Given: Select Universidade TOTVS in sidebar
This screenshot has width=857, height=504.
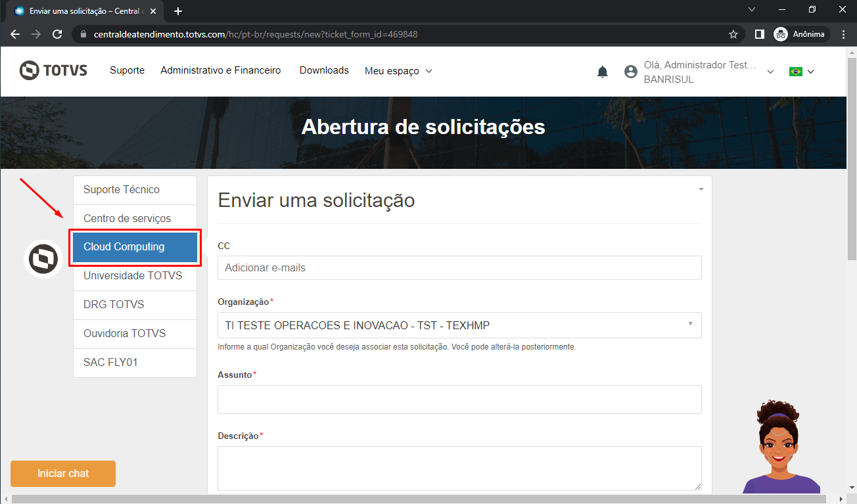Looking at the screenshot, I should (135, 276).
